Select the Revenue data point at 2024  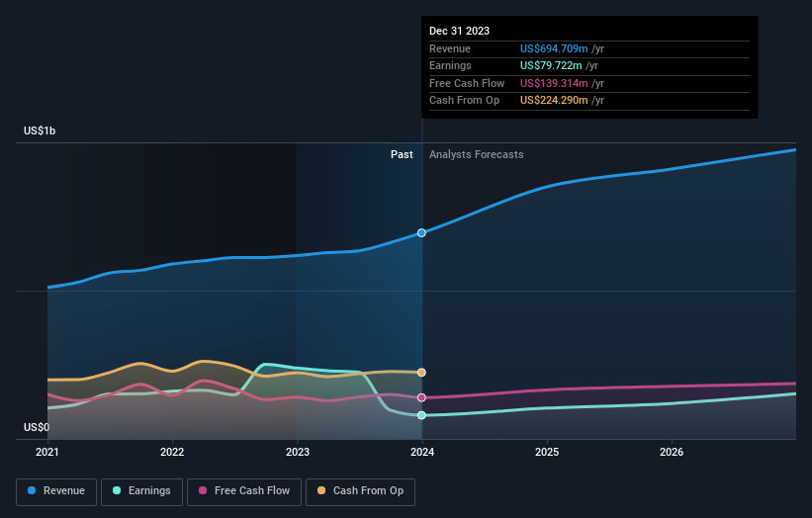point(421,233)
